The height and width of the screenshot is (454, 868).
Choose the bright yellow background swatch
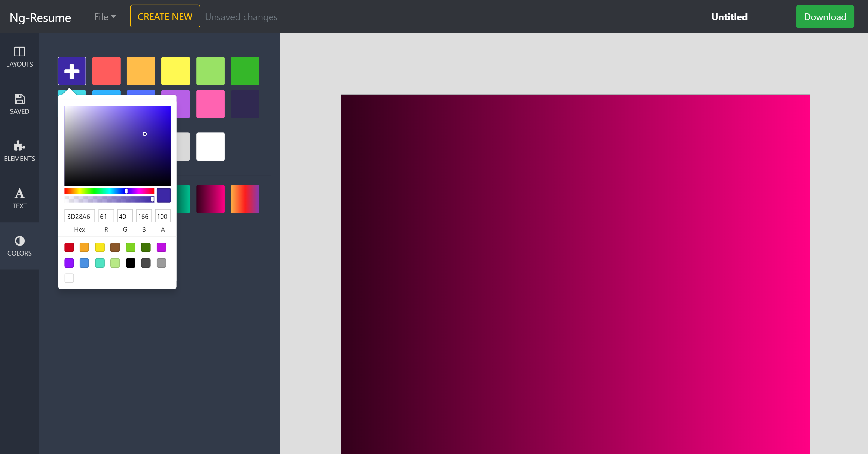(x=175, y=71)
